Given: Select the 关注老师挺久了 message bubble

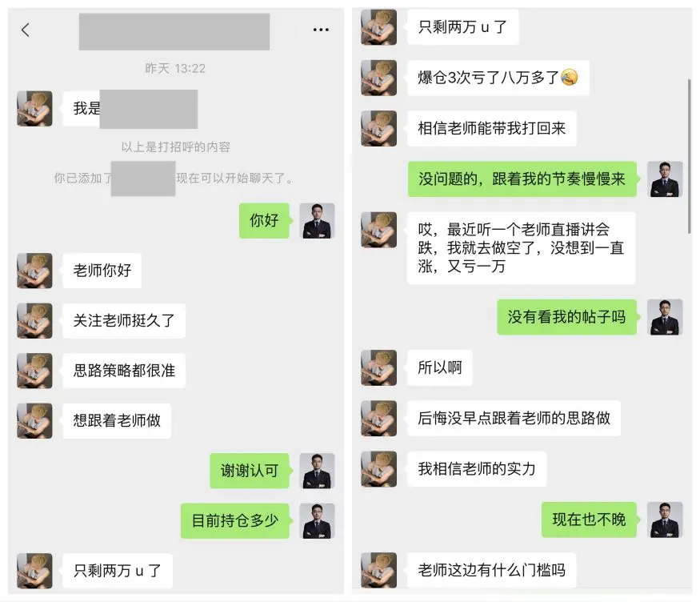Looking at the screenshot, I should [x=124, y=321].
